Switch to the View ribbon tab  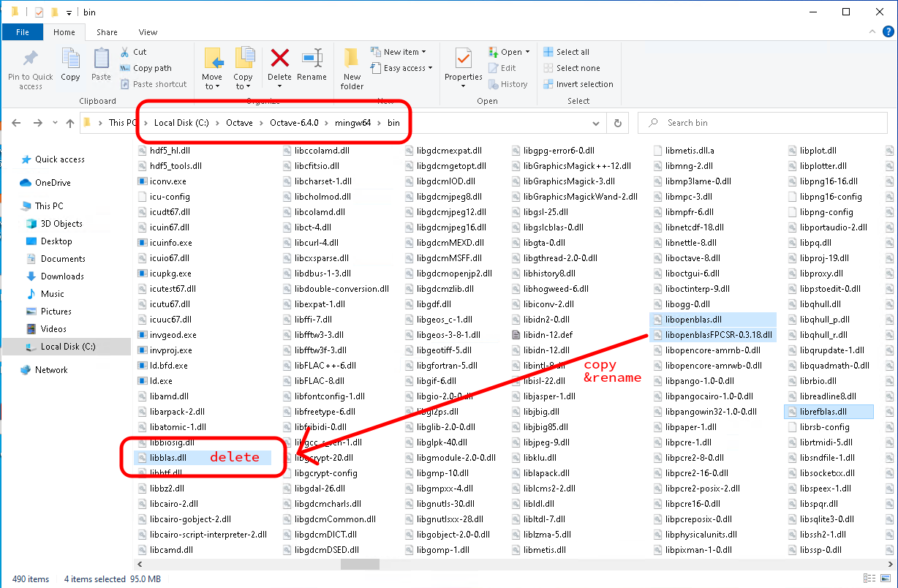coord(148,32)
